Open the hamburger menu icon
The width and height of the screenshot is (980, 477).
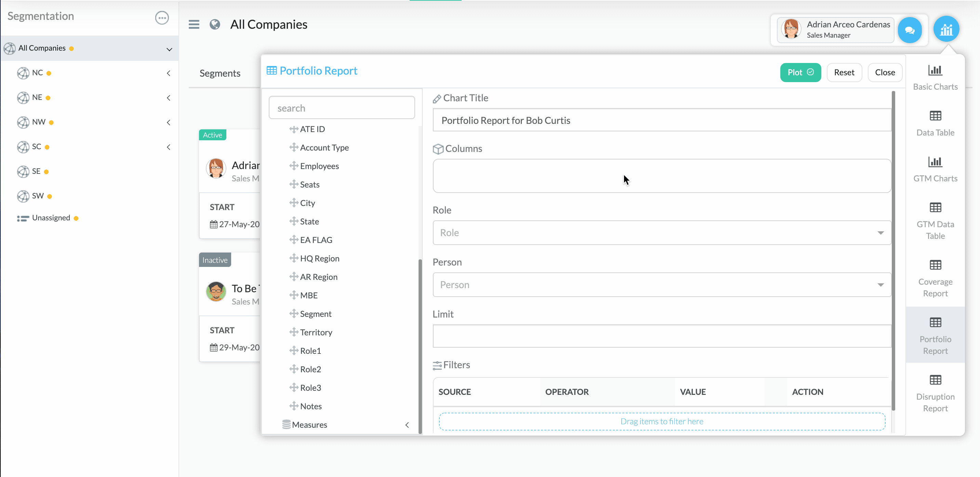tap(194, 25)
